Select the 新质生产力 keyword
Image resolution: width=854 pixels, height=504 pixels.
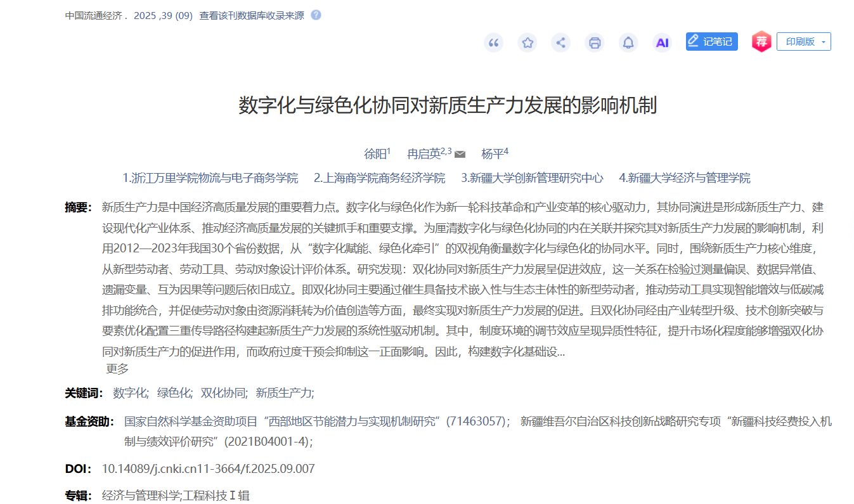(x=284, y=393)
